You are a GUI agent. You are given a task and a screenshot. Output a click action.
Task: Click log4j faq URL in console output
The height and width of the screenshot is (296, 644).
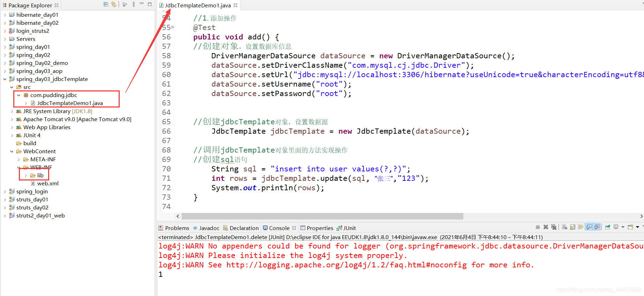[x=346, y=265]
